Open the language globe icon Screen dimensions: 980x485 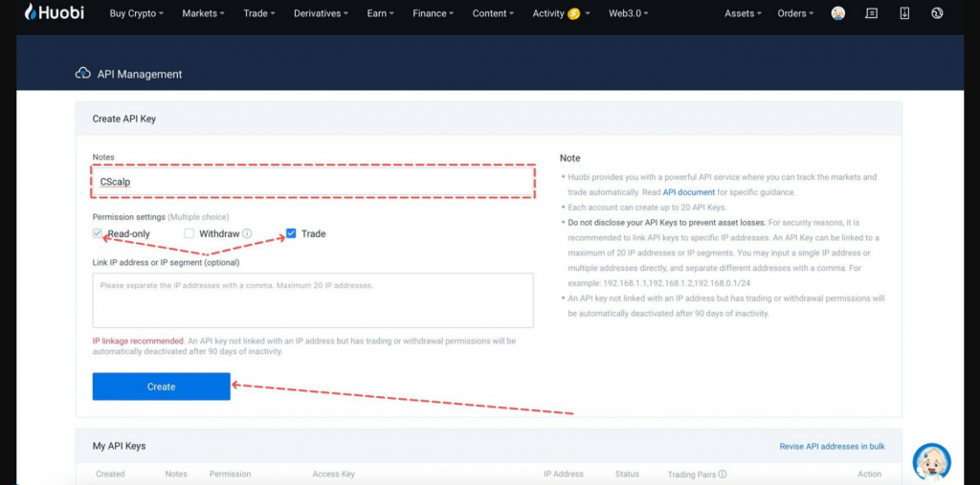937,13
